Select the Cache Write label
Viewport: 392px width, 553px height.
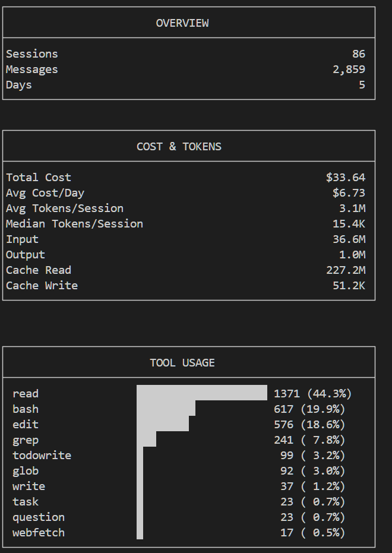point(42,286)
